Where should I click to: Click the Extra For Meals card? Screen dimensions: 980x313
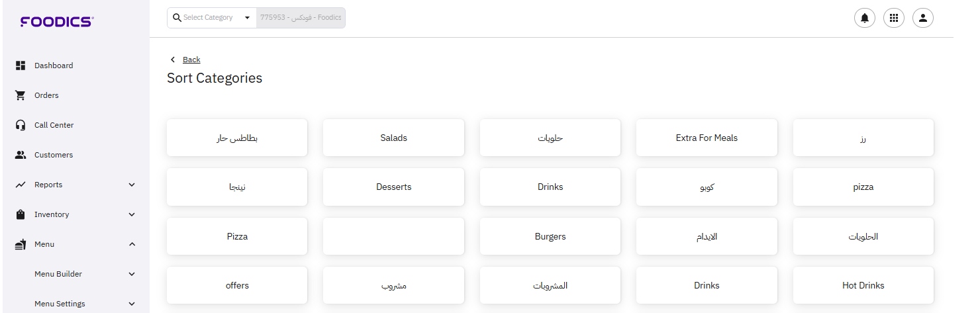pyautogui.click(x=707, y=138)
